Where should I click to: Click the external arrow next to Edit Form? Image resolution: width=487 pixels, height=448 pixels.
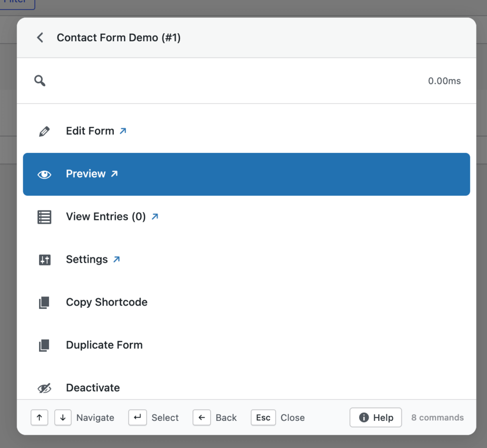(x=123, y=131)
